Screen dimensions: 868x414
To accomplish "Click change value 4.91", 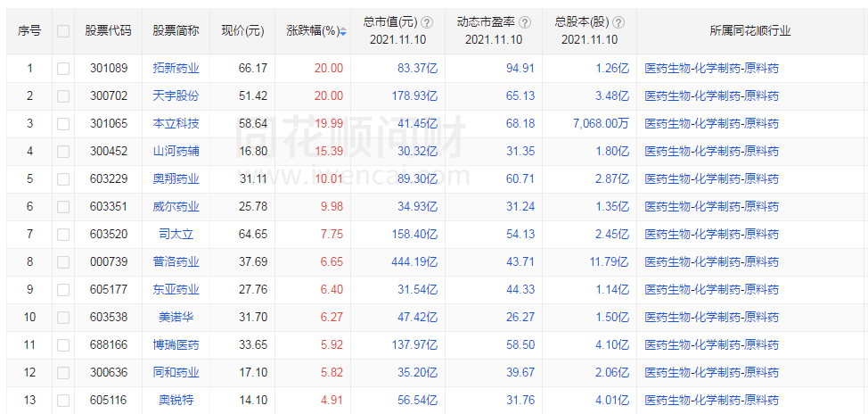I will click(x=332, y=400).
